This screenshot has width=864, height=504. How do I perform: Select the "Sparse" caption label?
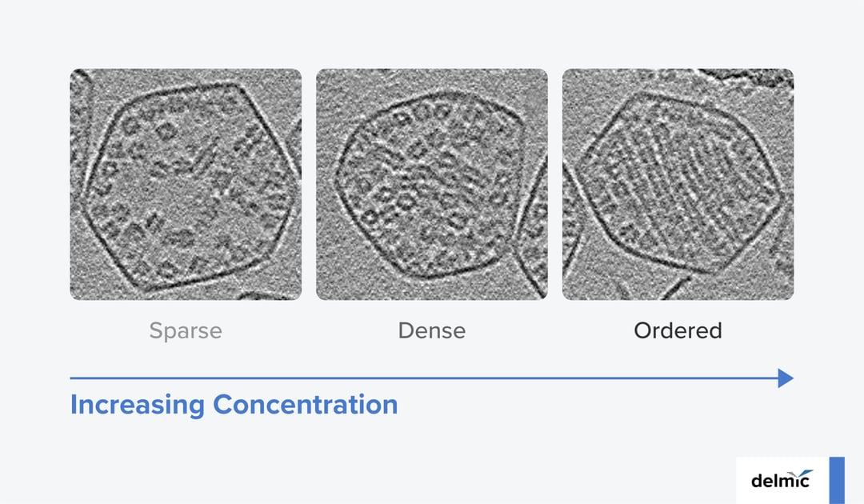186,330
